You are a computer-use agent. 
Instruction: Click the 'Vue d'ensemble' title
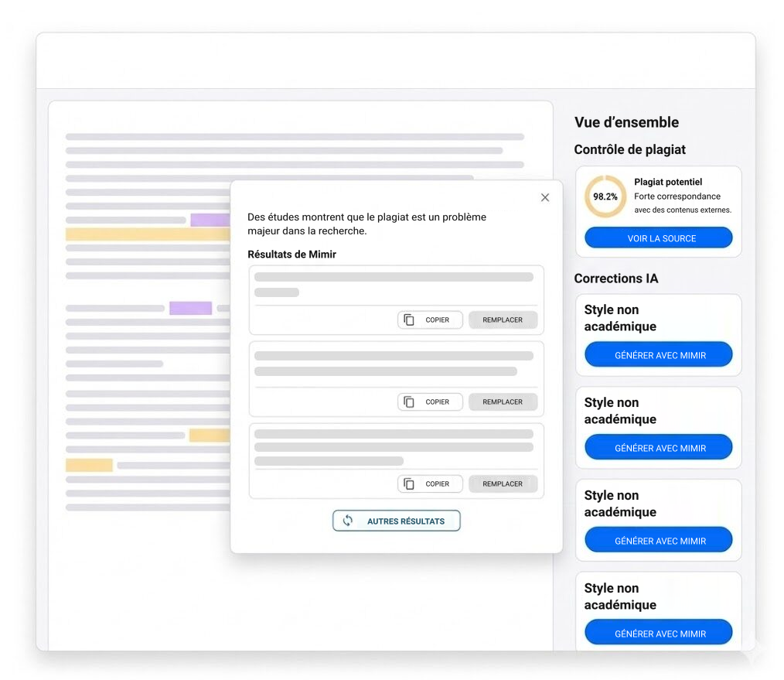626,122
